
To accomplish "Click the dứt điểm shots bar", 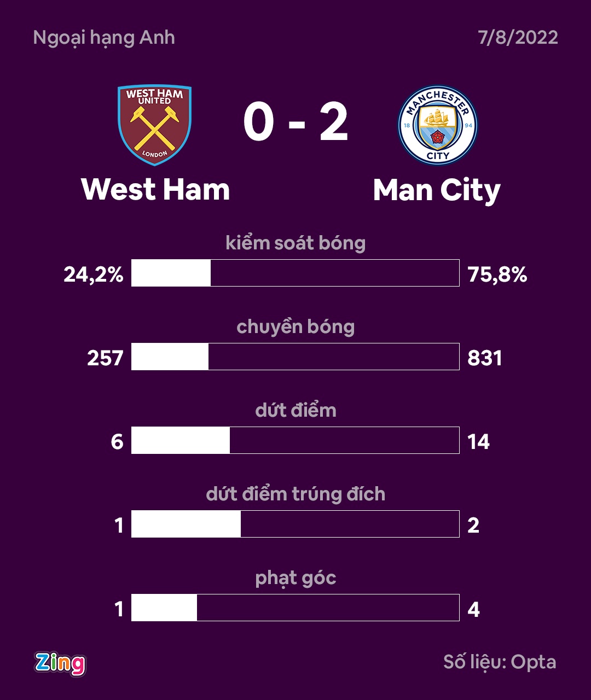I will click(x=296, y=440).
